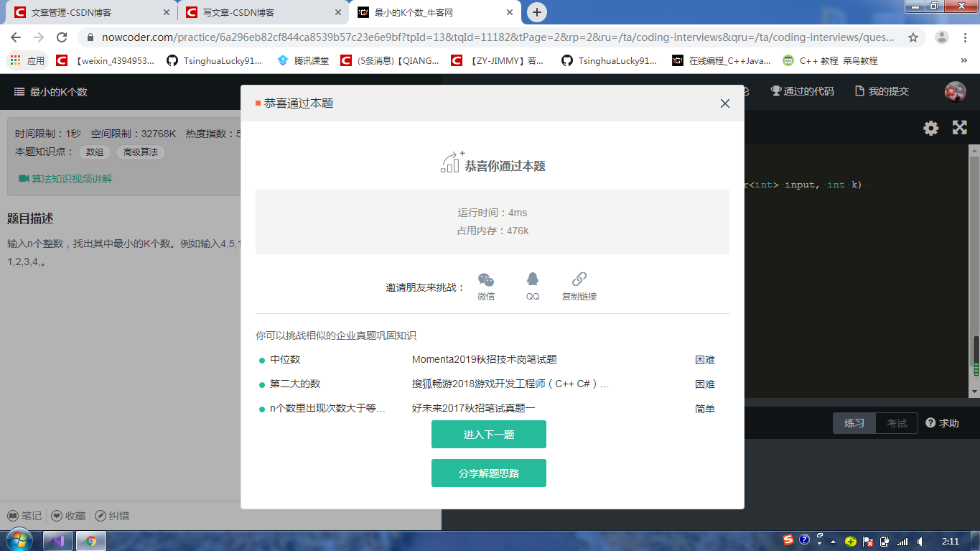980x551 pixels.
Task: Toggle fullscreen mode for the editor
Action: (960, 128)
